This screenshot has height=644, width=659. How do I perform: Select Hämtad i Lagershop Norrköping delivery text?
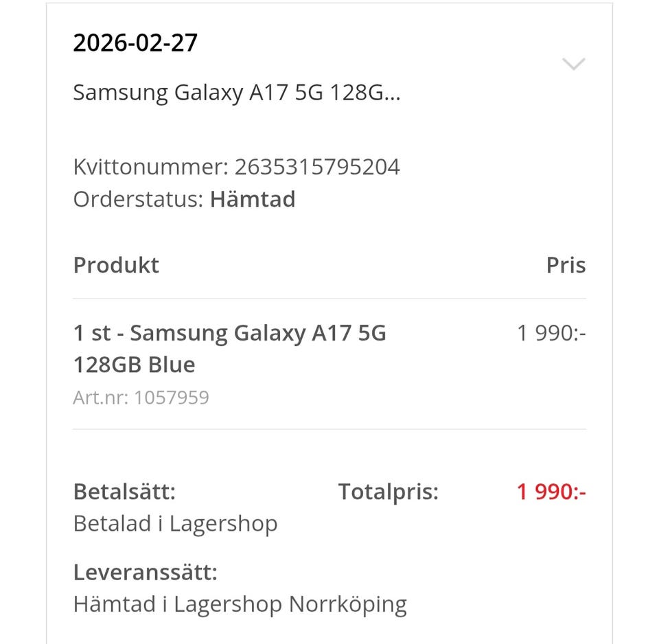click(x=240, y=603)
